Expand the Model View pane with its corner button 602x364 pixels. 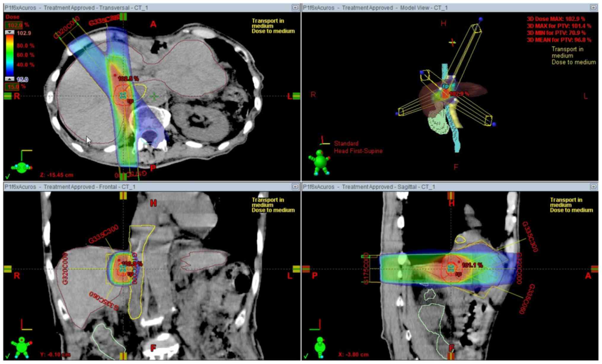tap(593, 8)
